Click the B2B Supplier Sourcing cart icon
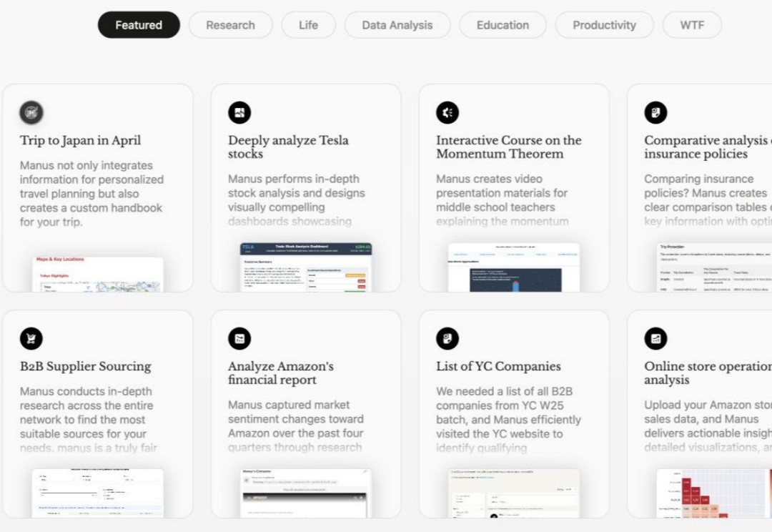The image size is (772, 532). [31, 338]
